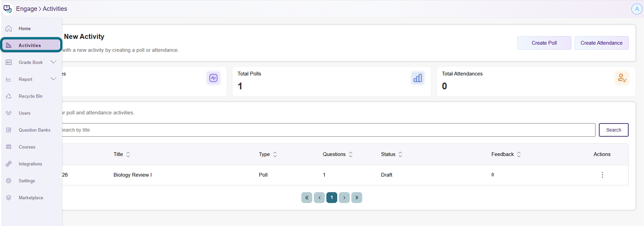Go to the previous results page

point(319,198)
